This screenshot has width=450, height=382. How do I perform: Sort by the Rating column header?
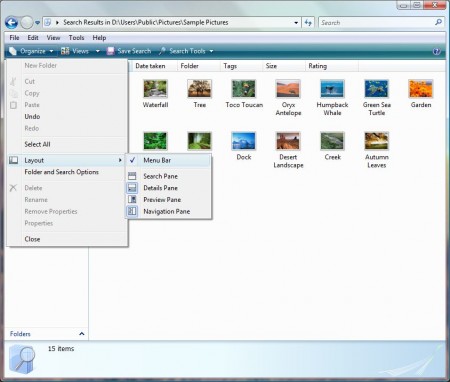[x=332, y=66]
